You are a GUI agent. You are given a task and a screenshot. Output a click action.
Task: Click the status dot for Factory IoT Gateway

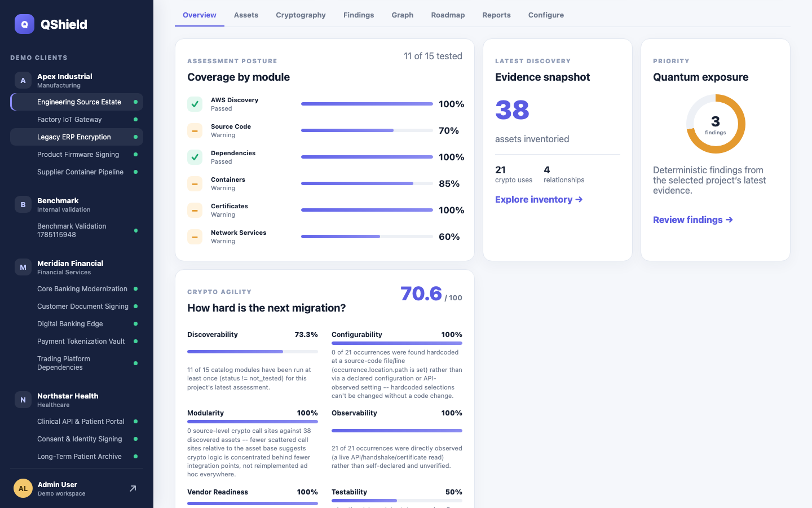(x=135, y=120)
